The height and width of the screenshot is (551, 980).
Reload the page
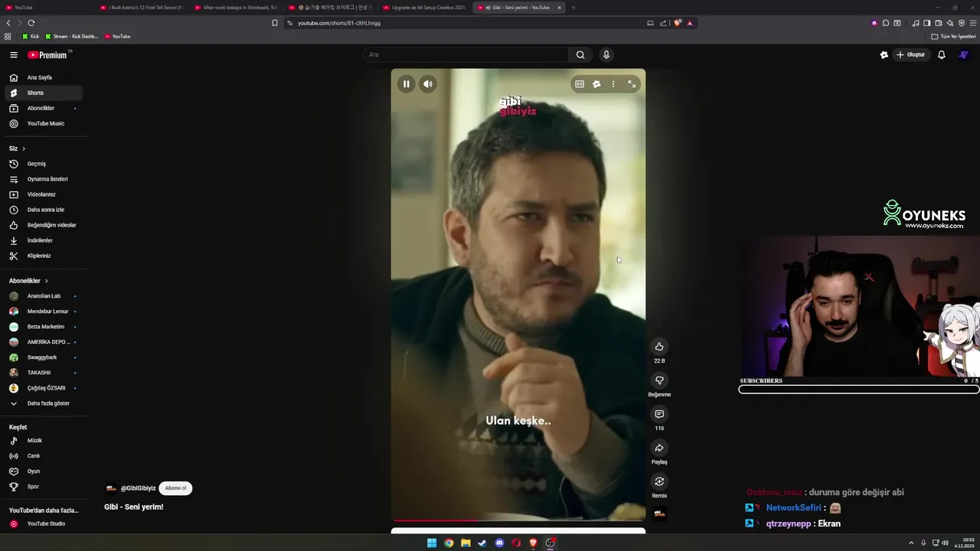[31, 23]
